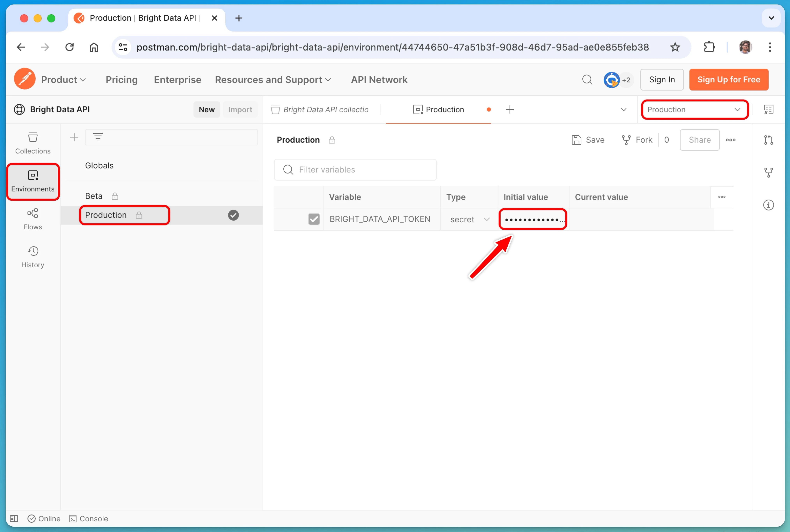Click the Fork environment icon
Image resolution: width=790 pixels, height=532 pixels.
tap(626, 140)
